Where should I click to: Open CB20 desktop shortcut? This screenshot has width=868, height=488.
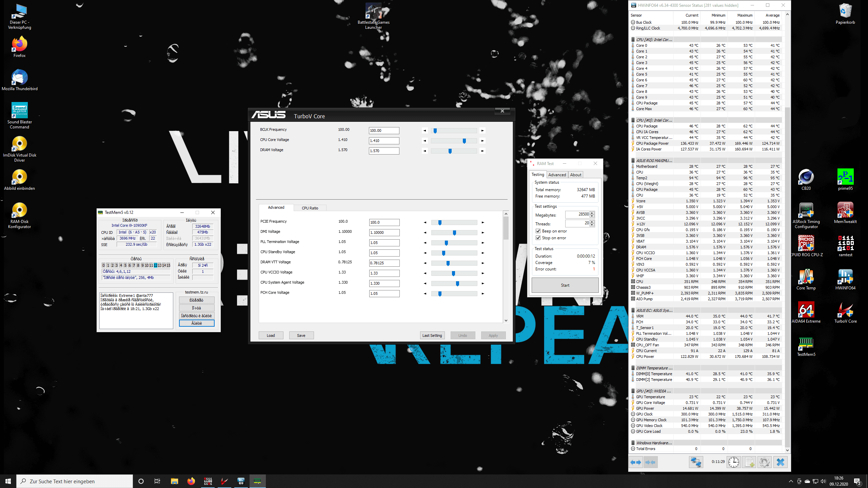(x=806, y=180)
